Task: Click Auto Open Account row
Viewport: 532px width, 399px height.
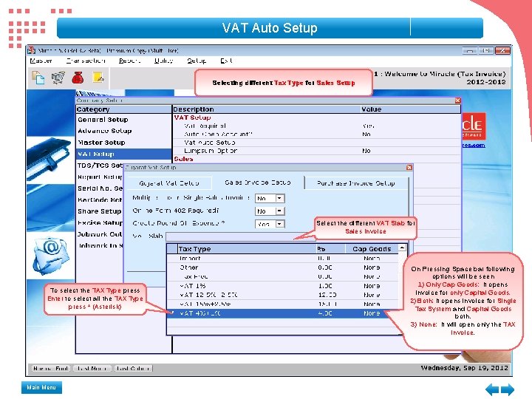Action: click(x=316, y=134)
